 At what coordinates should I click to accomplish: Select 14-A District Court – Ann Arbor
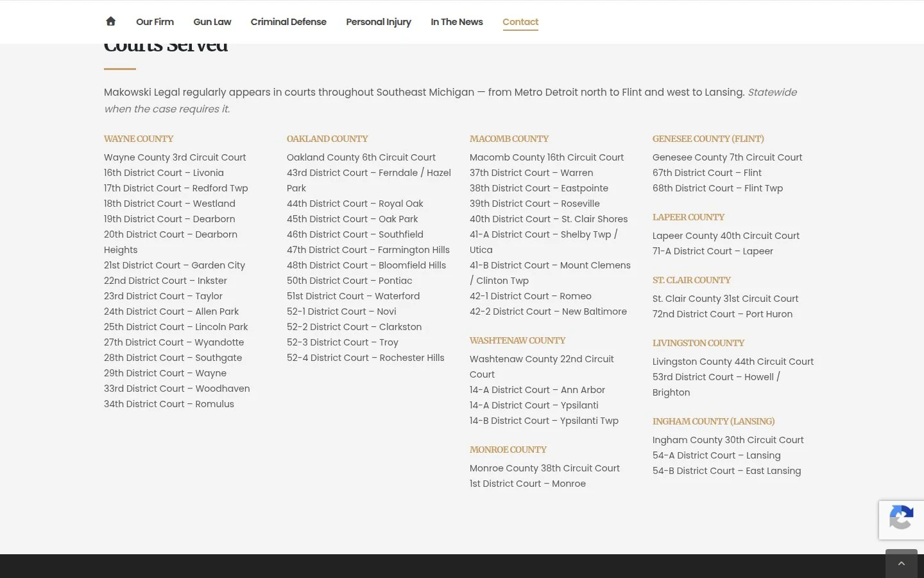(x=538, y=390)
